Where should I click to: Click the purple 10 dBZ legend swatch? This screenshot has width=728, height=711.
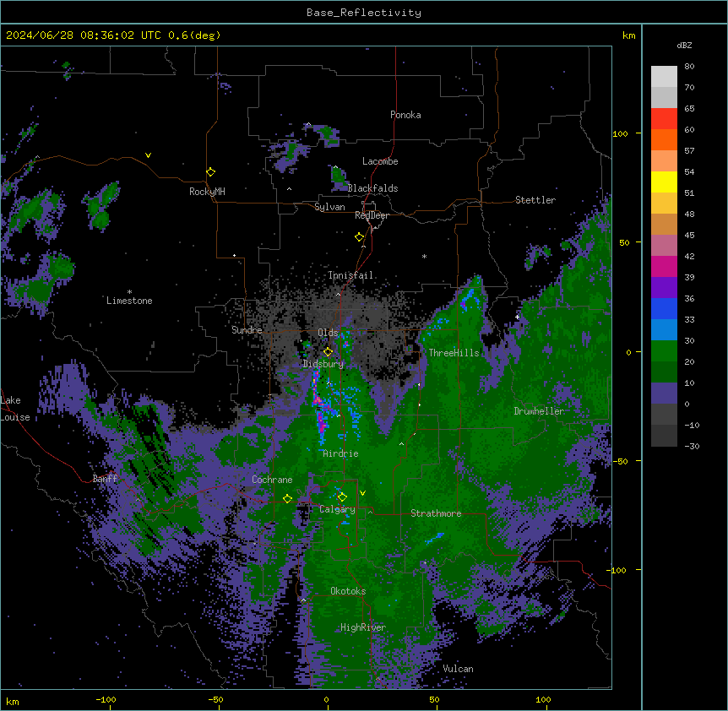664,393
